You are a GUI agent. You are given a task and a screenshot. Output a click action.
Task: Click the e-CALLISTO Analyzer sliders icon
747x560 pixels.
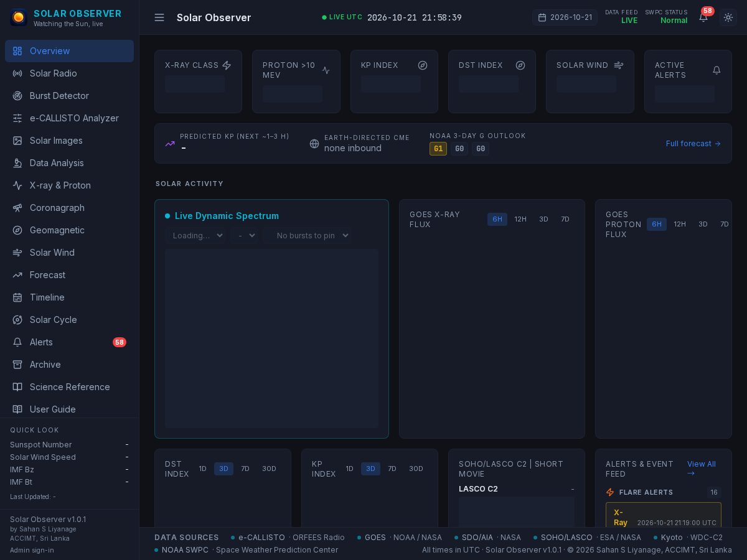(17, 118)
